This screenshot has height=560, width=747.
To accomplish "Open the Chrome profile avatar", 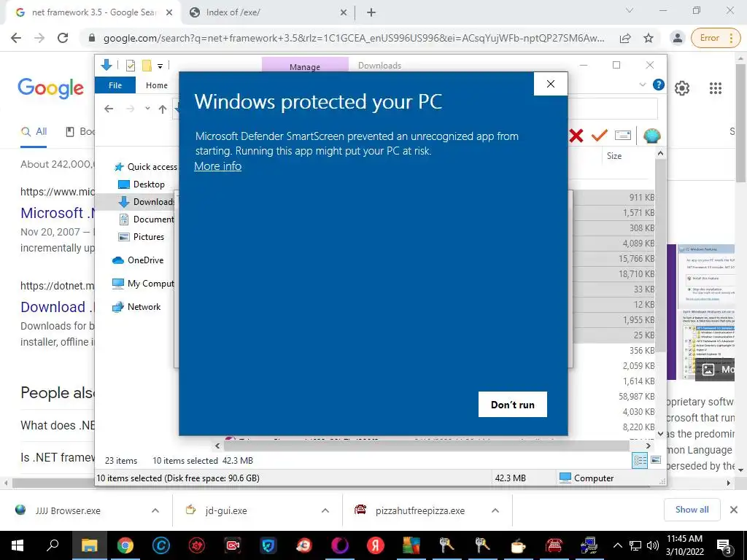I will point(677,38).
